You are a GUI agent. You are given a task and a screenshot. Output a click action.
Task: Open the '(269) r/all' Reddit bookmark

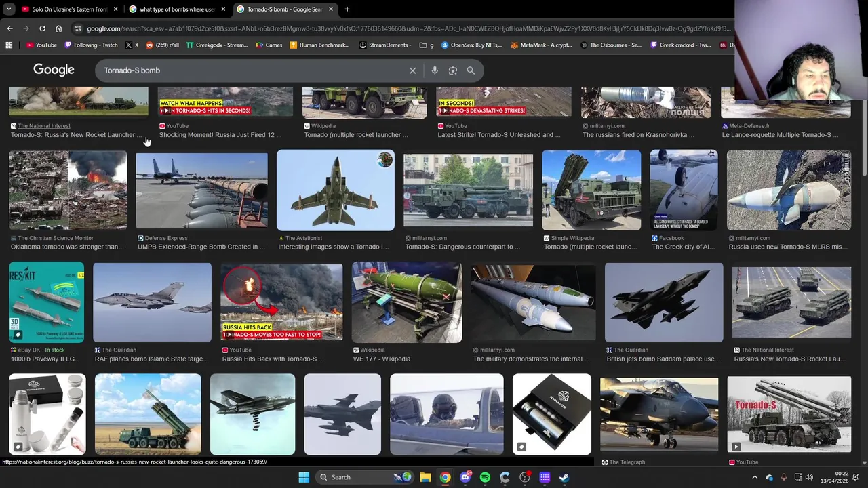click(163, 45)
